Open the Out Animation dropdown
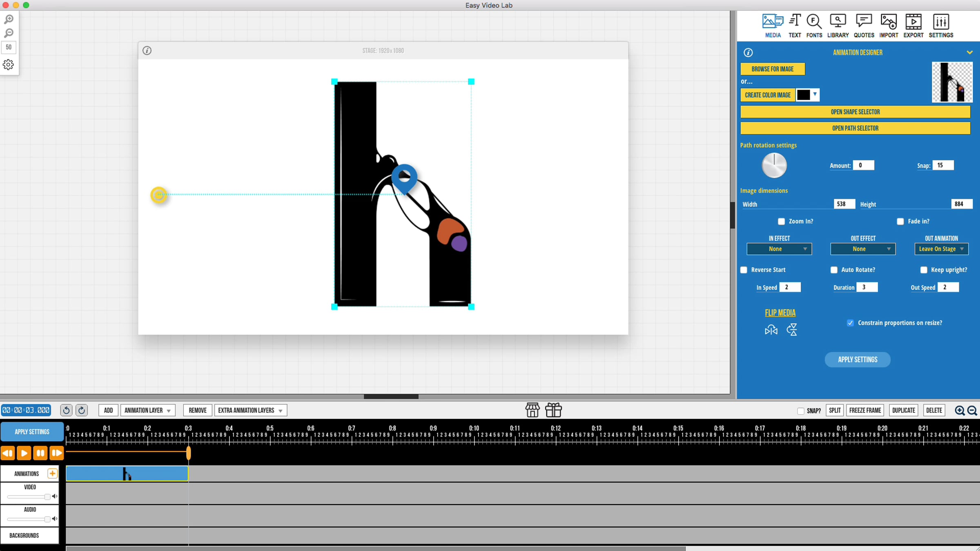Viewport: 980px width, 551px height. [x=941, y=249]
